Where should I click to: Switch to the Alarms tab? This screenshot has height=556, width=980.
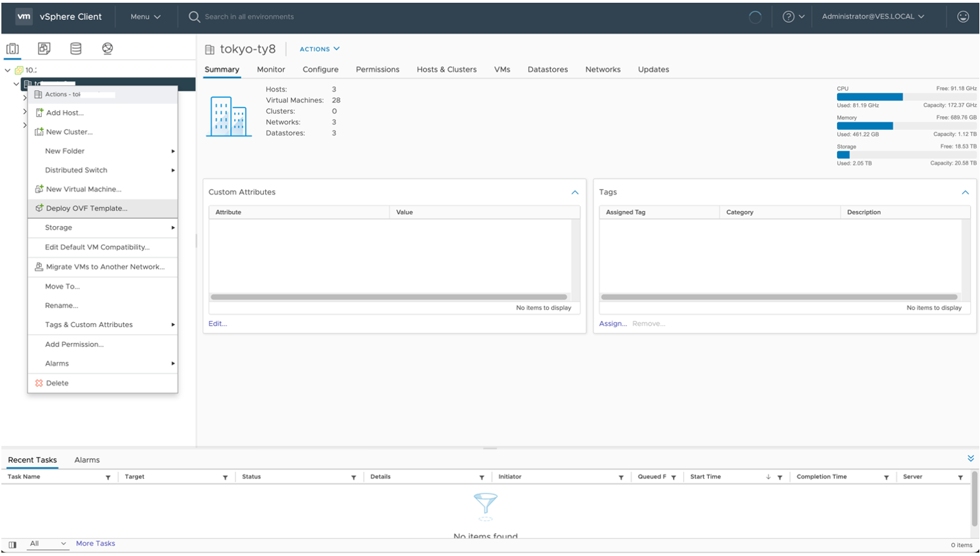(87, 460)
